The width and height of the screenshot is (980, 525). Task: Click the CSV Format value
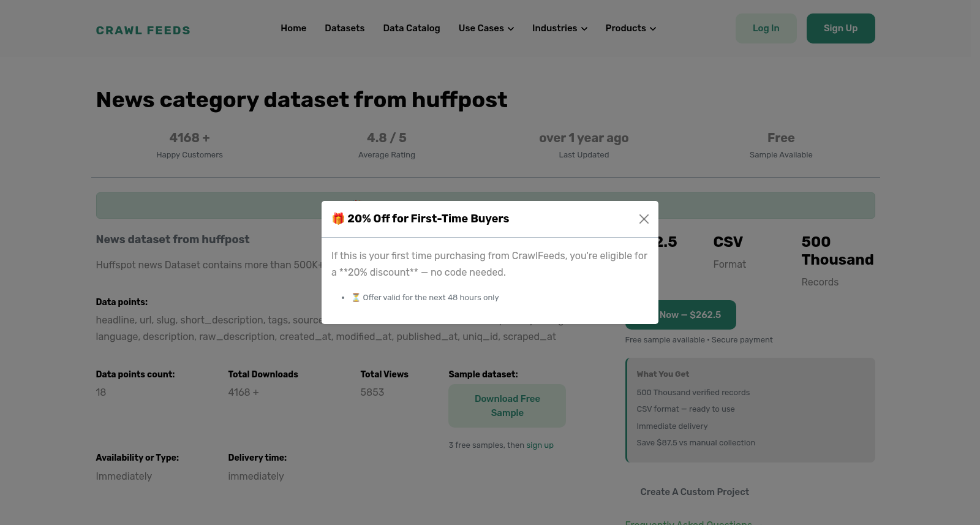[x=728, y=242]
